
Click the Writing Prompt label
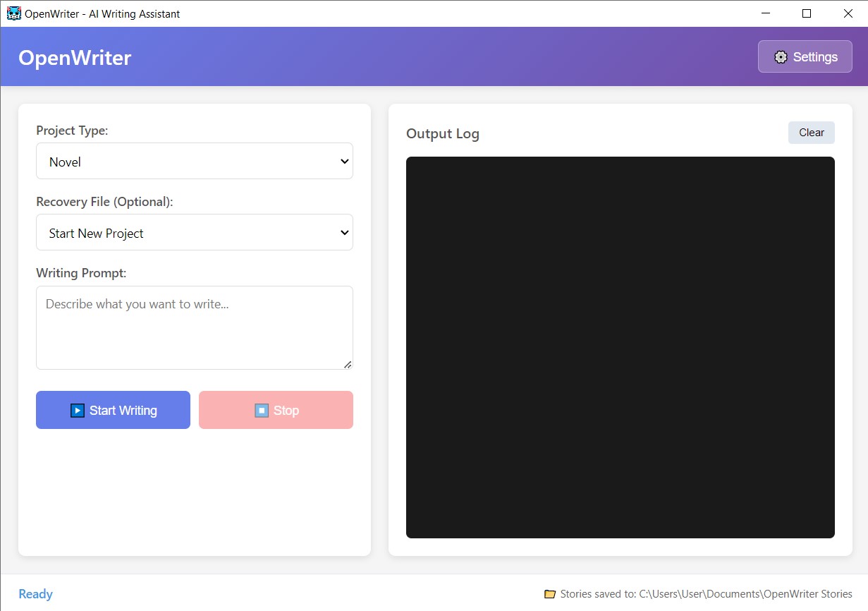click(x=81, y=273)
